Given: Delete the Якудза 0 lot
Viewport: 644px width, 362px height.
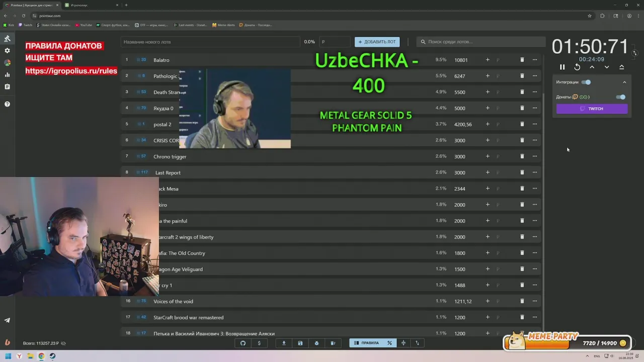Looking at the screenshot, I should [522, 108].
